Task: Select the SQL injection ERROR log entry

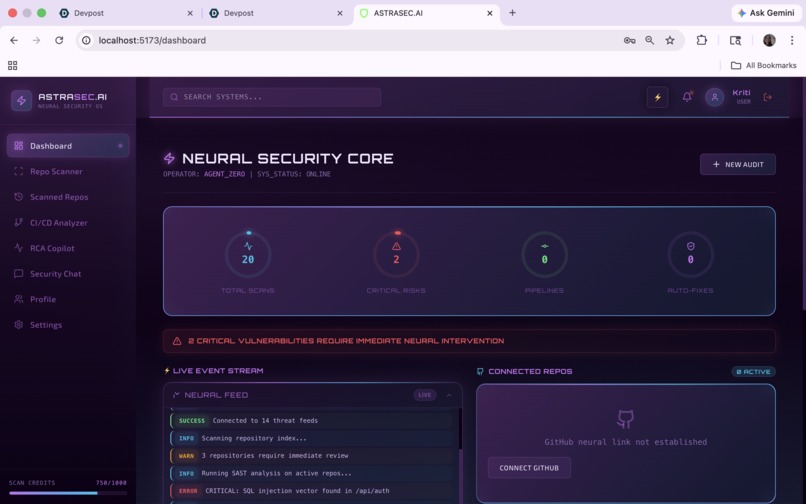Action: coord(312,491)
